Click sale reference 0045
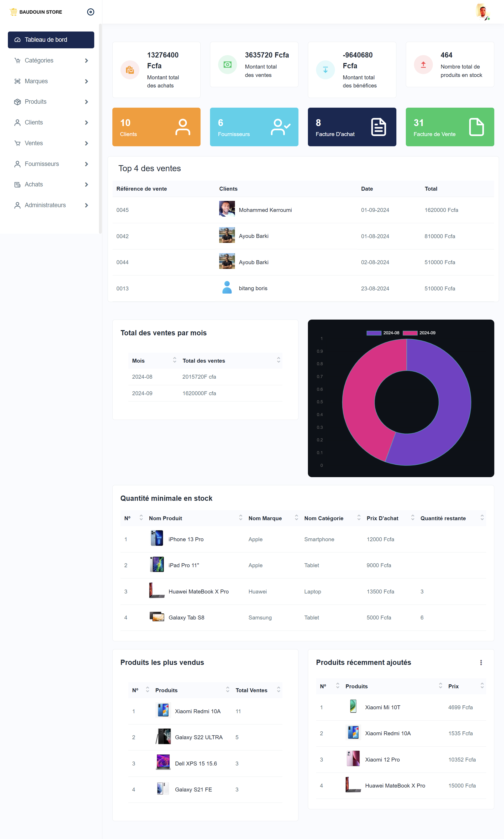The width and height of the screenshot is (504, 839). (122, 210)
